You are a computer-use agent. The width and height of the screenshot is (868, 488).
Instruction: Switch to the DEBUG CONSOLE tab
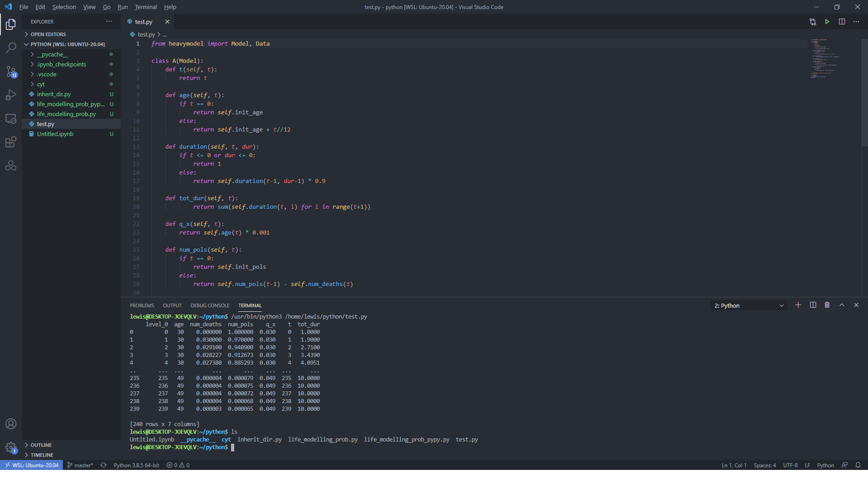pyautogui.click(x=210, y=305)
